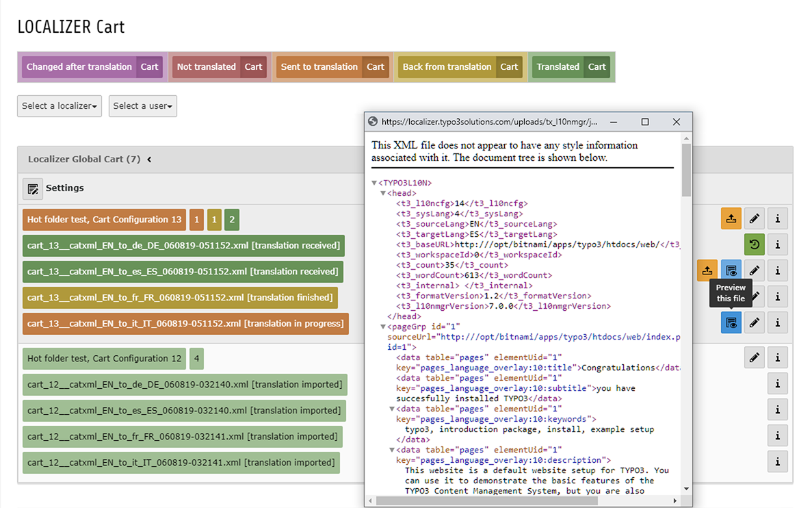Click Cart next to Sent to translation
Viewport: 812px width, 508px height.
pyautogui.click(x=376, y=67)
